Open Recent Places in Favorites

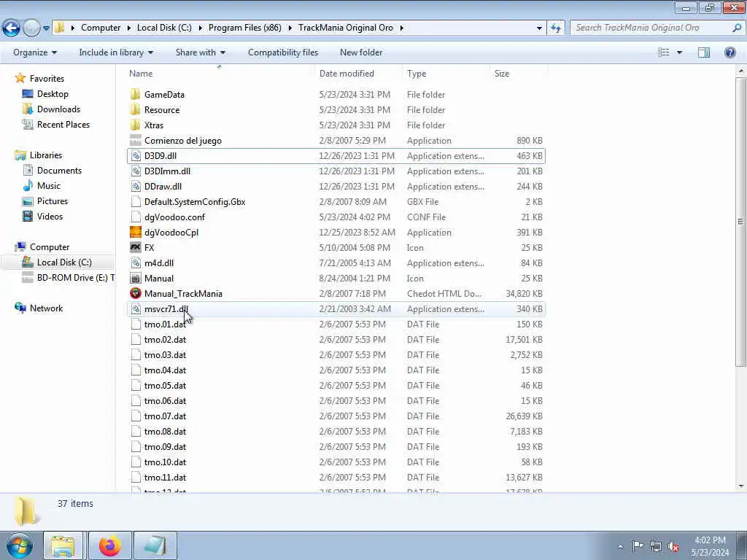pyautogui.click(x=63, y=124)
